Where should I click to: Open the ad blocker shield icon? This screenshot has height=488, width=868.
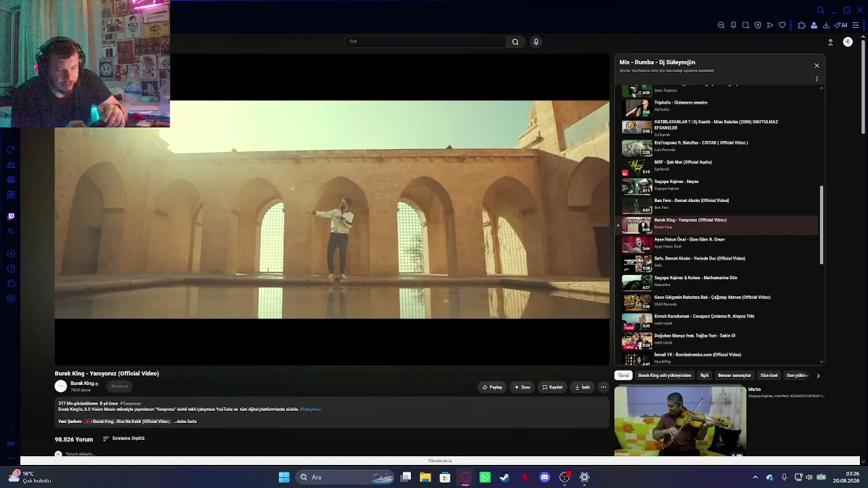757,25
